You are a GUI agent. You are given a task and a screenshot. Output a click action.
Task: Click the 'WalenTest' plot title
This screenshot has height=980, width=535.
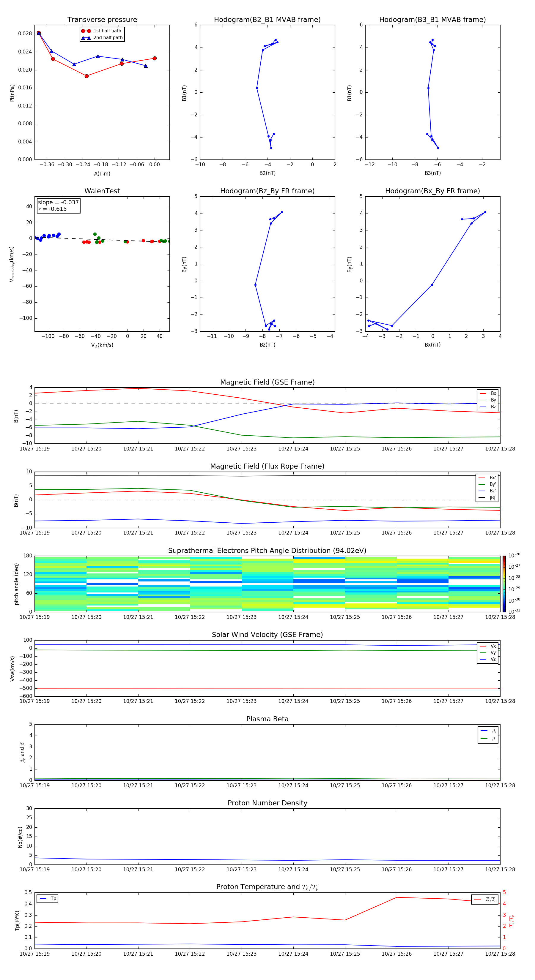click(102, 191)
